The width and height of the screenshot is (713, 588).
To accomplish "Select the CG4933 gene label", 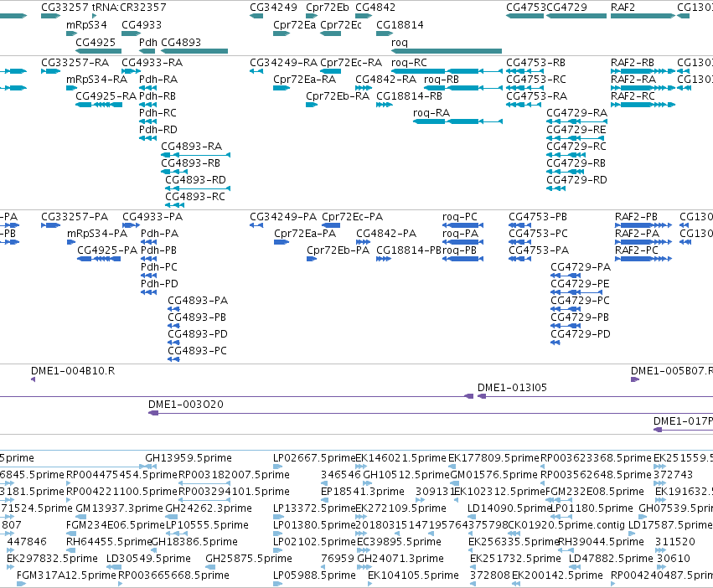I will 142,24.
